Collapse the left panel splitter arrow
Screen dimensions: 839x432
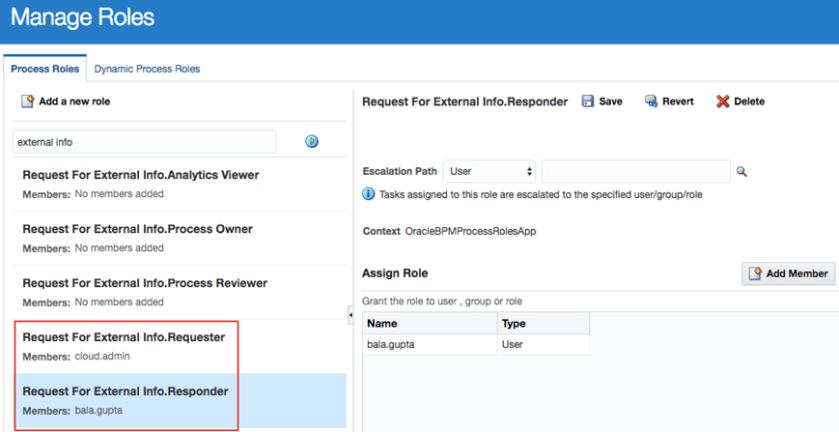point(351,315)
